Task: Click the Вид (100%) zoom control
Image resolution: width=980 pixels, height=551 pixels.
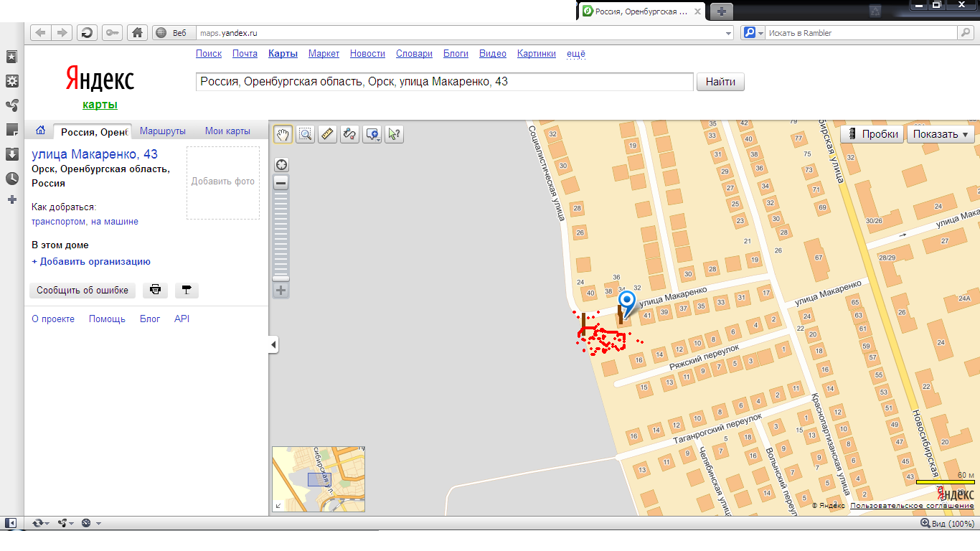Action: pos(947,524)
